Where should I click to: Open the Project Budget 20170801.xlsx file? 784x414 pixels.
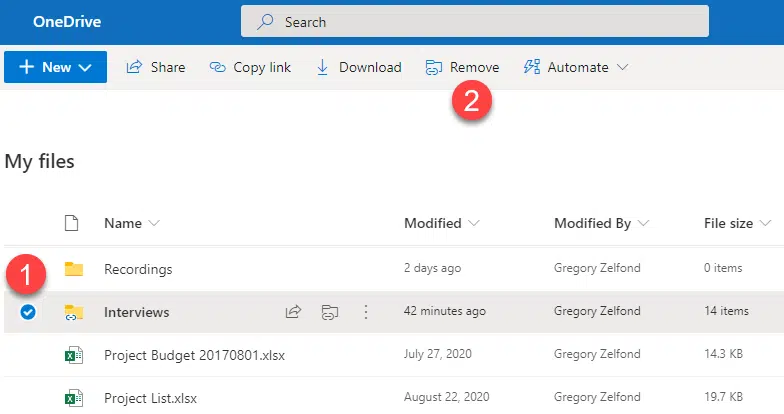coord(185,354)
